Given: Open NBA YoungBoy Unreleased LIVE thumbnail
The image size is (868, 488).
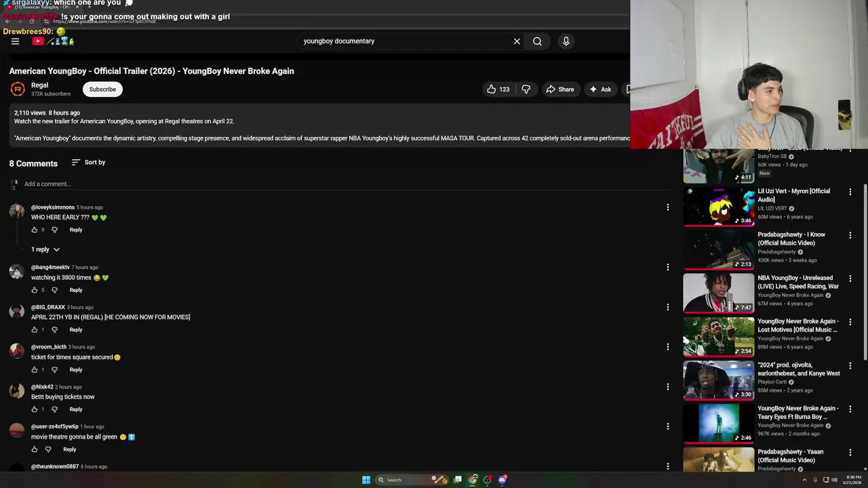Looking at the screenshot, I should pos(719,293).
